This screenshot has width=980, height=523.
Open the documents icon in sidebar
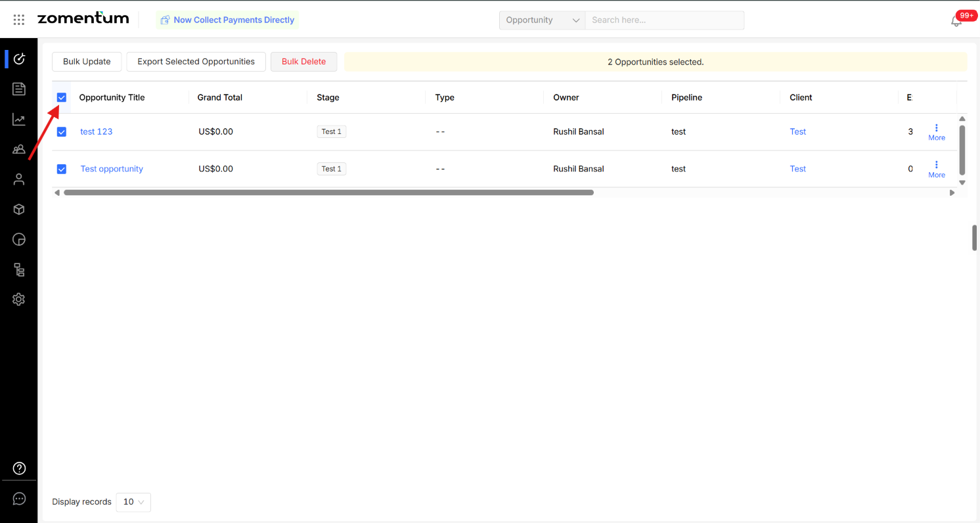[19, 89]
